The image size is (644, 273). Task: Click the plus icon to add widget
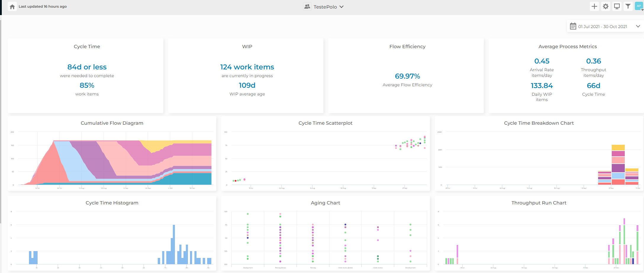tap(594, 6)
